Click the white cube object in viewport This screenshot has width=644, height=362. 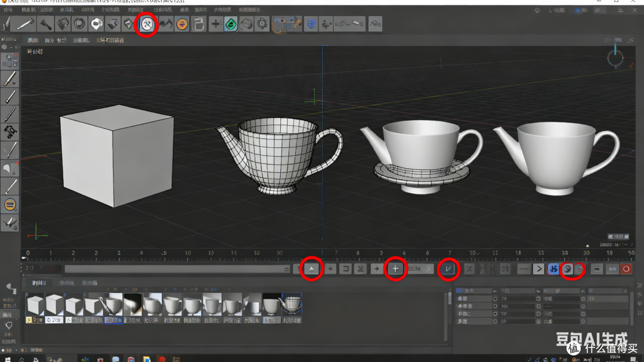pyautogui.click(x=117, y=156)
